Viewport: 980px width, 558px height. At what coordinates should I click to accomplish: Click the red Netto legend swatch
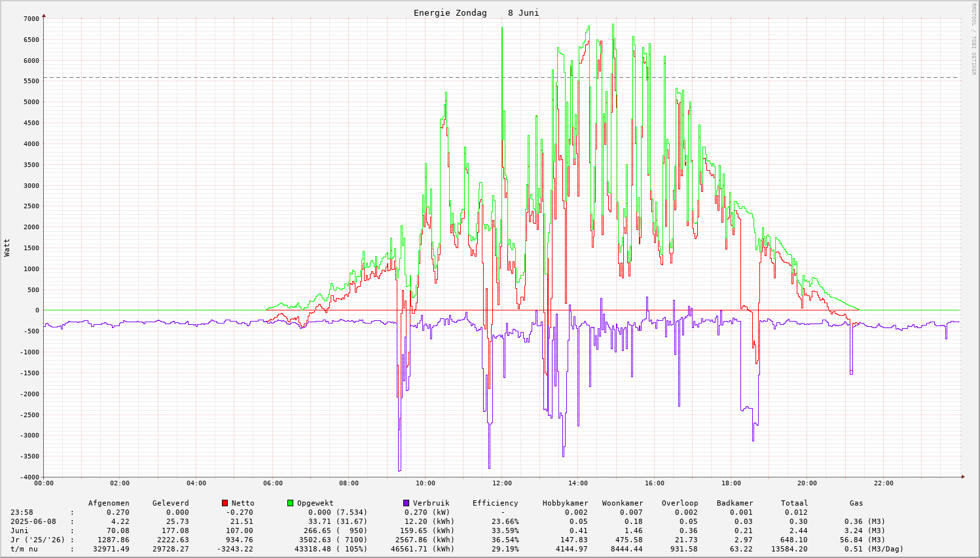(225, 503)
